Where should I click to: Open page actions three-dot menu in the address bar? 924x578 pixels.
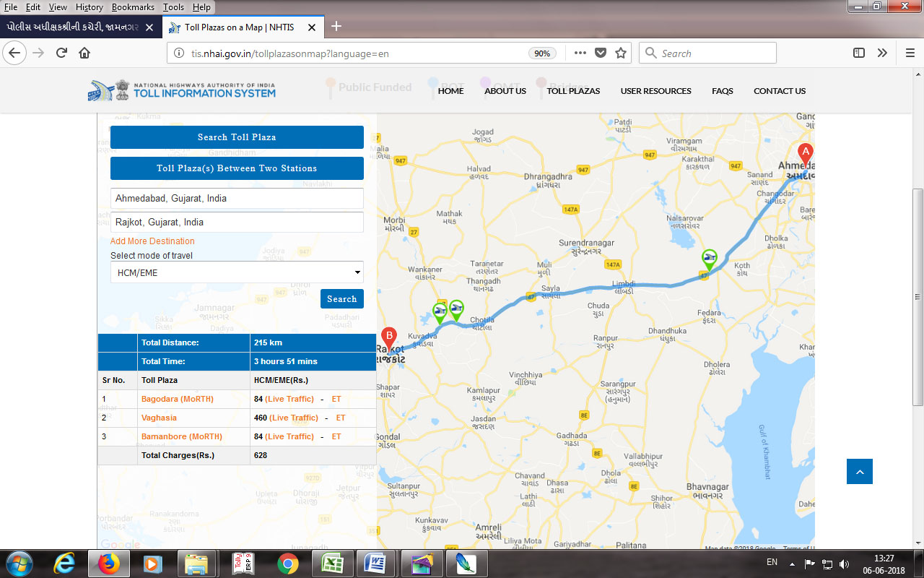(580, 53)
